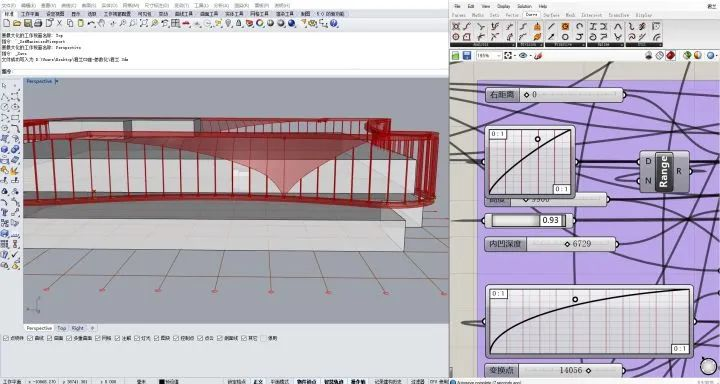Click 记录建构历史 in the status bar
Screen dimensions: 720x384
pyautogui.click(x=388, y=381)
